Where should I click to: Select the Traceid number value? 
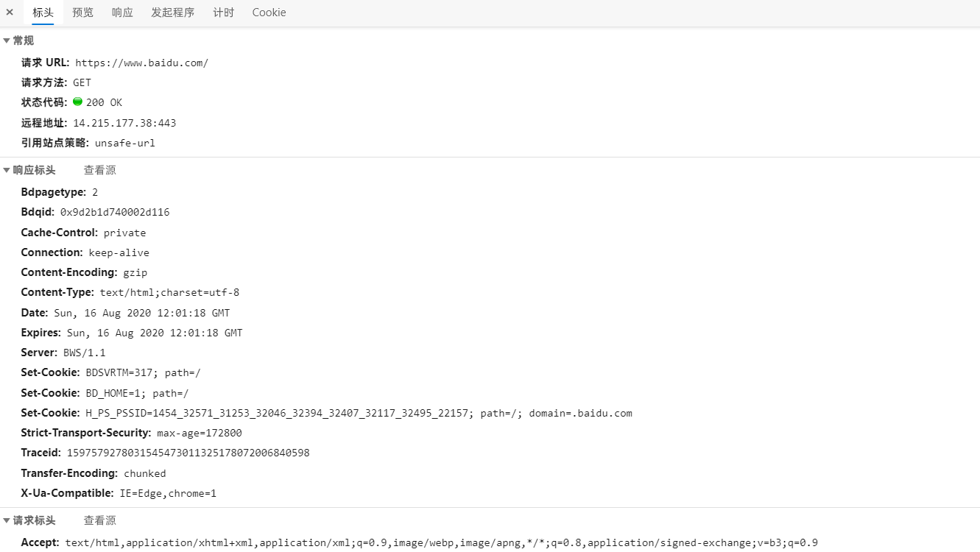click(188, 453)
